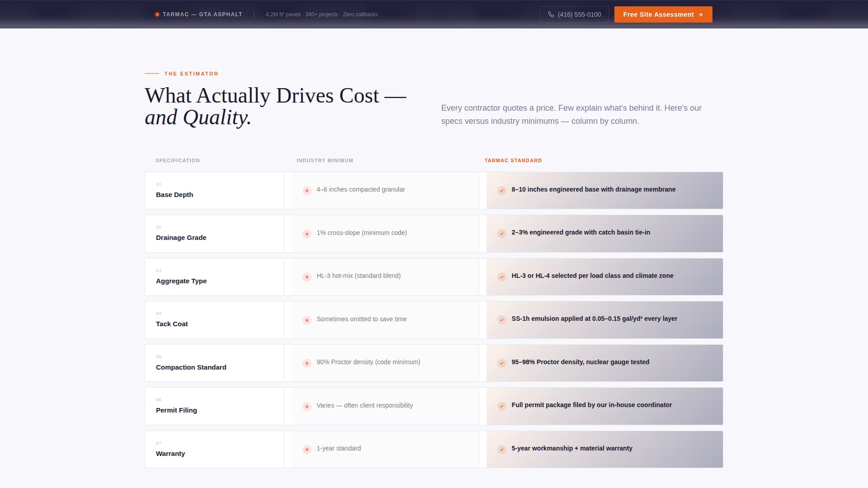Click the THE ESTIMATOR section label
Screen dimensions: 868x488
pos(191,74)
